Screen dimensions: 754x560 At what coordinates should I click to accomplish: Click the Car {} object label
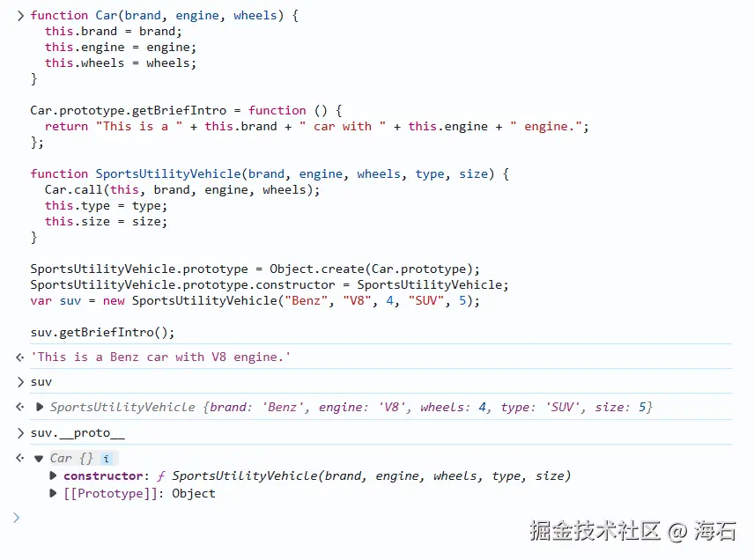(x=71, y=458)
